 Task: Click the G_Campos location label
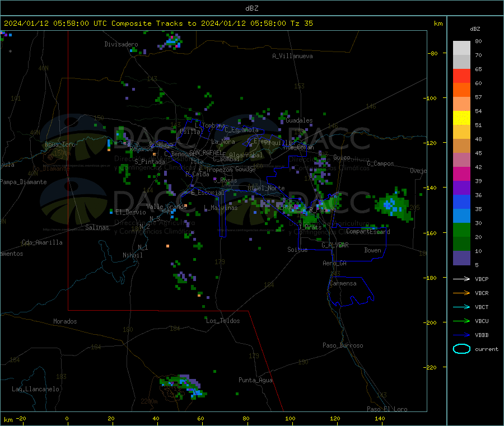(x=381, y=163)
